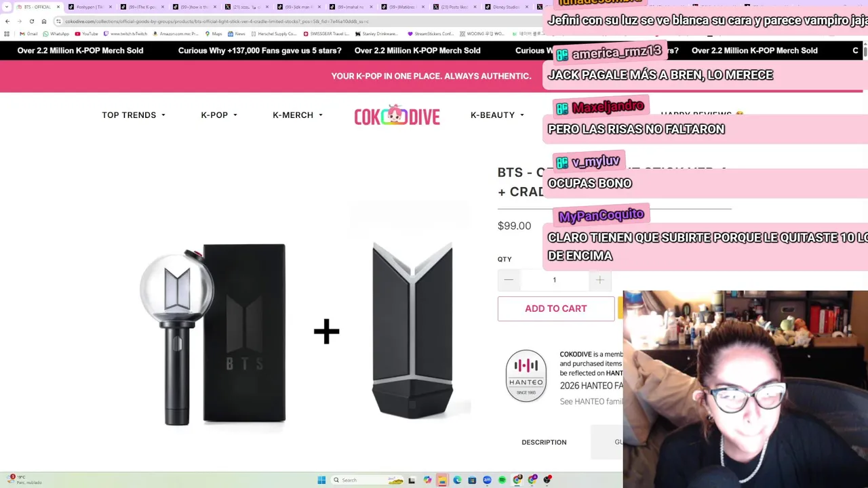Click the taskbar weather widget
This screenshot has height=488, width=868.
pos(24,479)
